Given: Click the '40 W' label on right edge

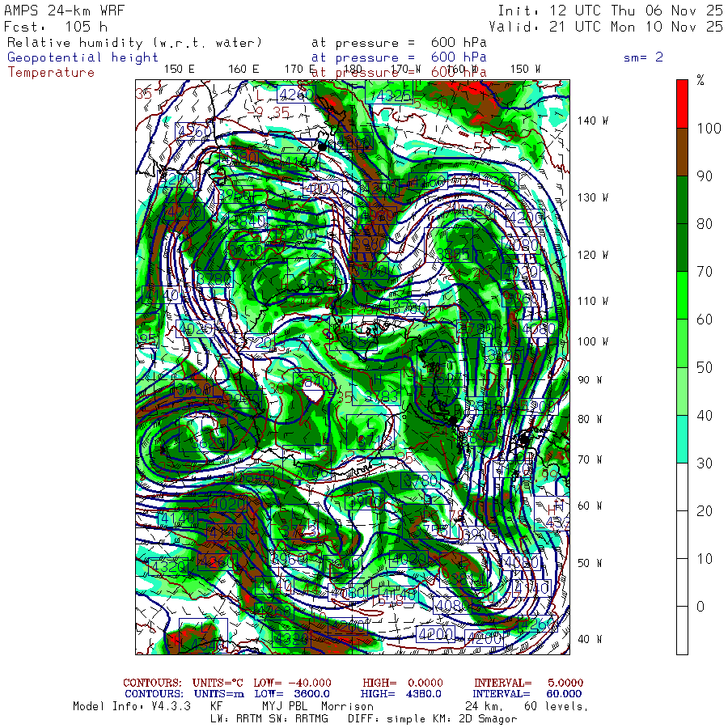Looking at the screenshot, I should 590,639.
